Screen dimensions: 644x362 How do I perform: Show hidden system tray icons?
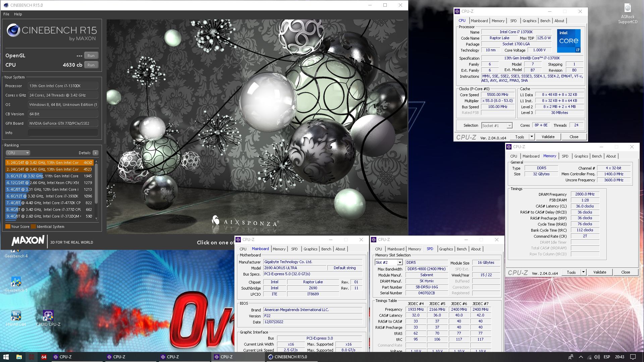(x=581, y=357)
